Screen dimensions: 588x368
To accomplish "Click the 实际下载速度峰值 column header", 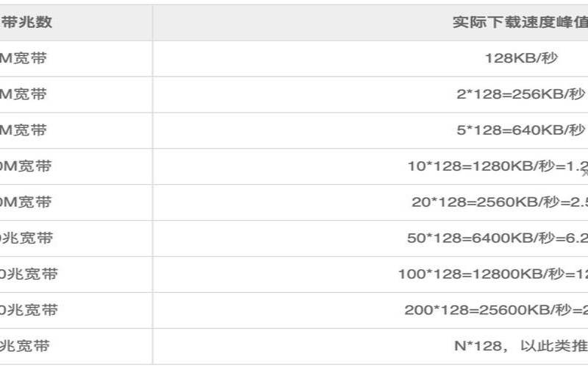I will click(x=519, y=22).
